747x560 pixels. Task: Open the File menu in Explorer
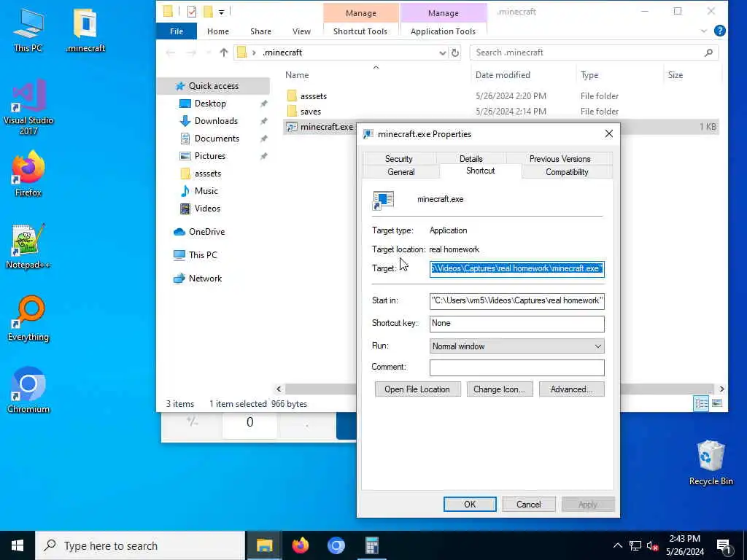click(x=177, y=31)
